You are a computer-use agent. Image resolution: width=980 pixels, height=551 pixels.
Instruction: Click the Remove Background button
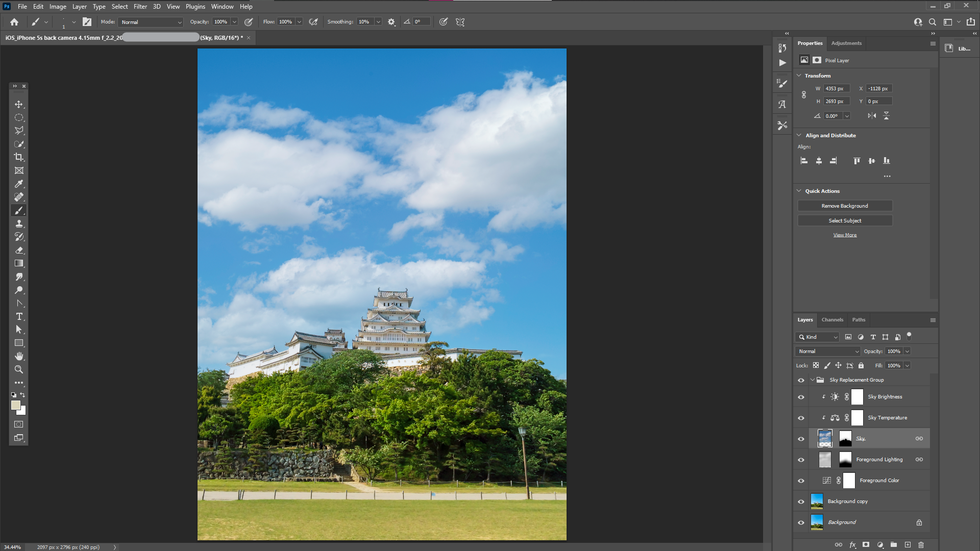[845, 206]
